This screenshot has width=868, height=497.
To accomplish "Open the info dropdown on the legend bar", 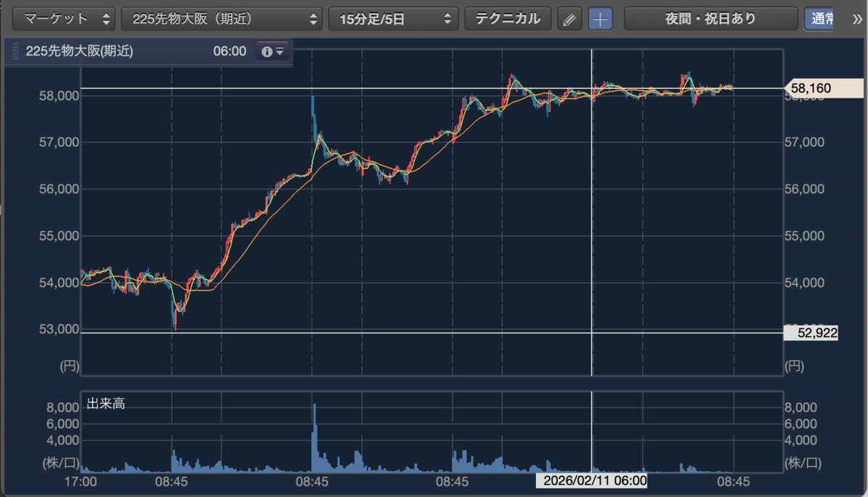I will point(273,52).
